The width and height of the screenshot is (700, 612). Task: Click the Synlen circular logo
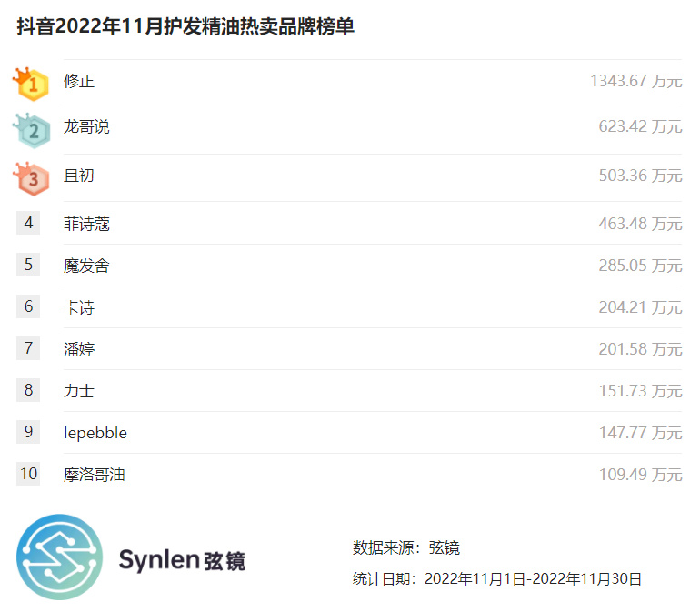59,557
